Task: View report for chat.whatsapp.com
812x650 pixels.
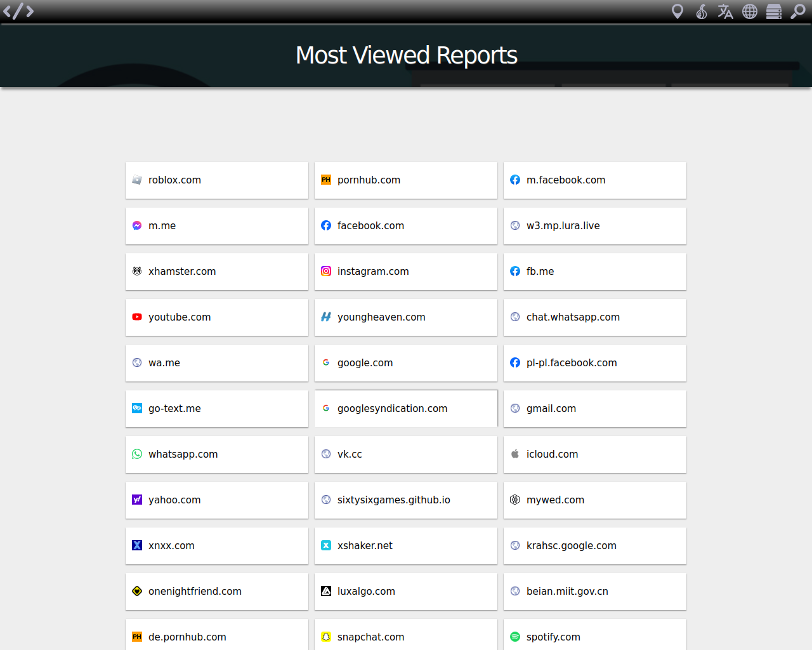Action: point(594,317)
